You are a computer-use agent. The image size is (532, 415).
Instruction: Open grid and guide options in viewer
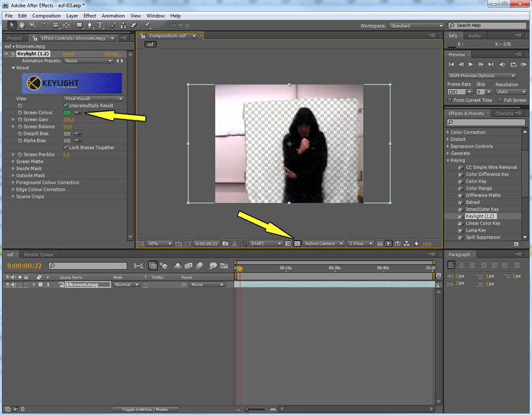click(x=178, y=243)
